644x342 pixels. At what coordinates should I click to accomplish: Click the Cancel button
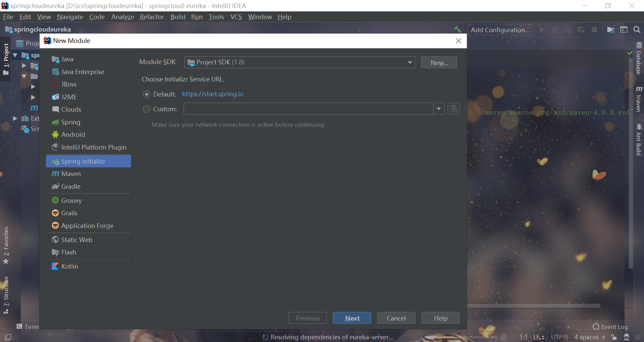[x=396, y=318]
